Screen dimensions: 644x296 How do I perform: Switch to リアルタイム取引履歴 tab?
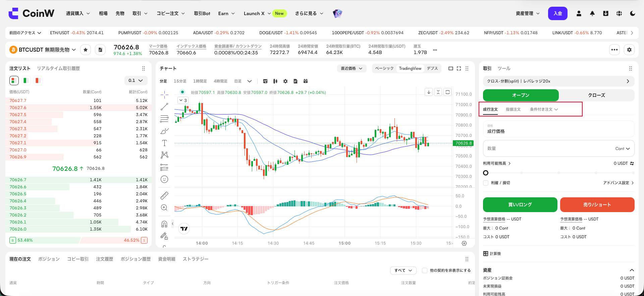[58, 68]
